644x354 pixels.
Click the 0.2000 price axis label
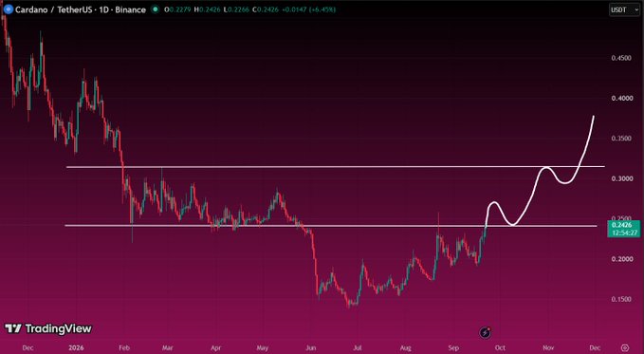(x=621, y=259)
